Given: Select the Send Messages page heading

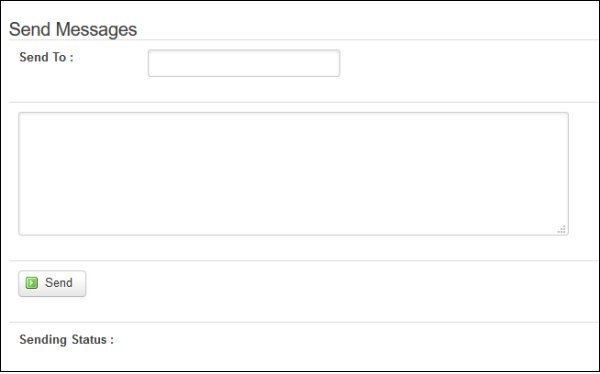Looking at the screenshot, I should tap(73, 29).
